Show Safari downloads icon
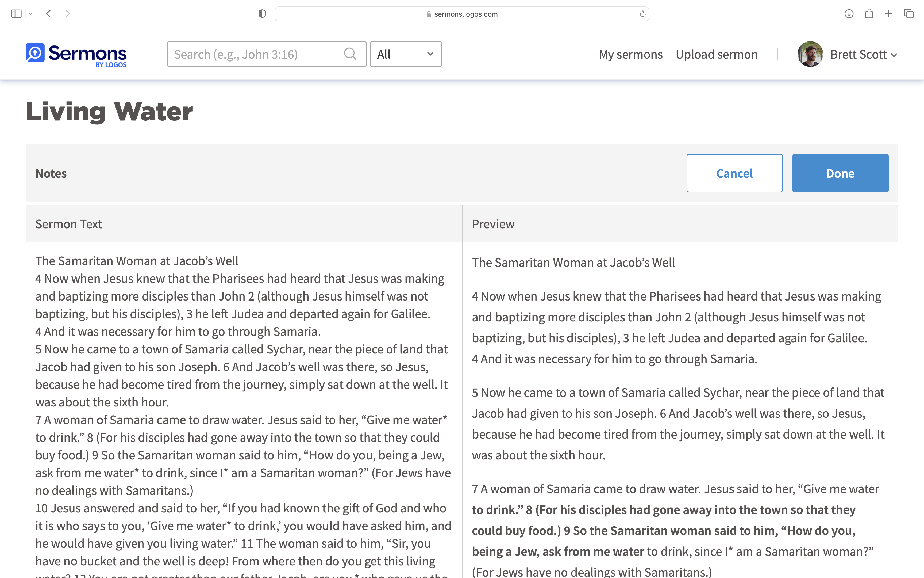The height and width of the screenshot is (578, 924). 849,14
